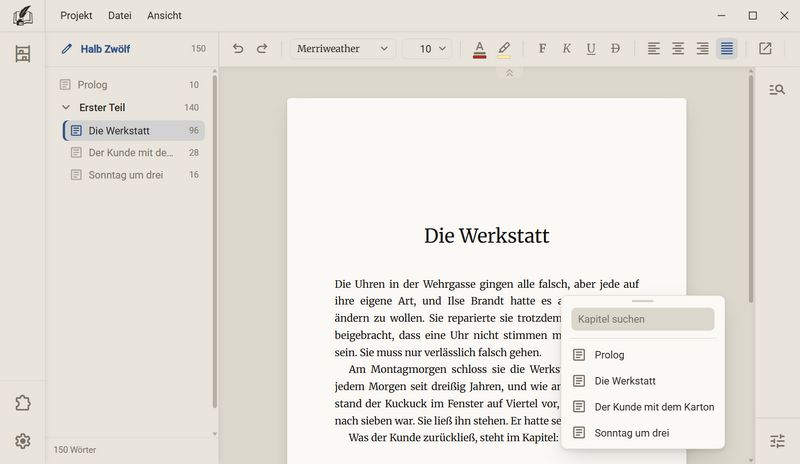
Task: Click the pencil icon beside Halb Zwölf
Action: click(x=66, y=49)
